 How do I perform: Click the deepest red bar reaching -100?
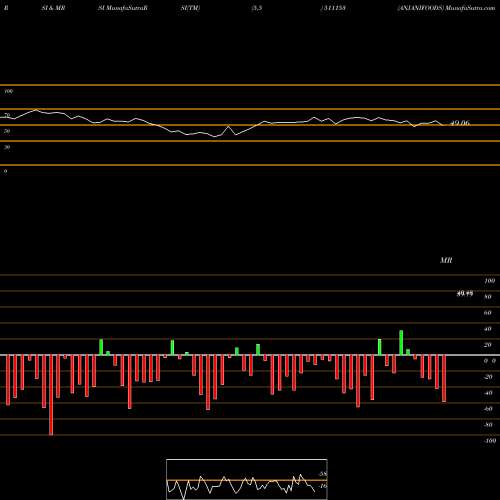[x=51, y=395]
